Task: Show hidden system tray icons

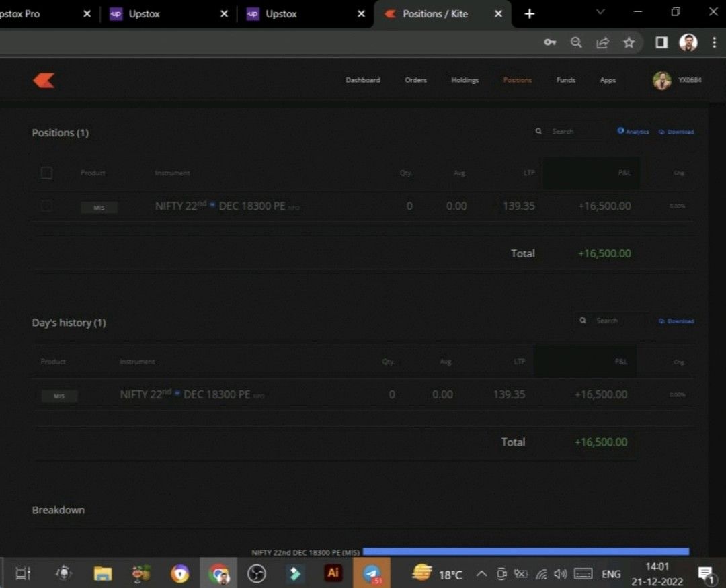Action: point(481,574)
